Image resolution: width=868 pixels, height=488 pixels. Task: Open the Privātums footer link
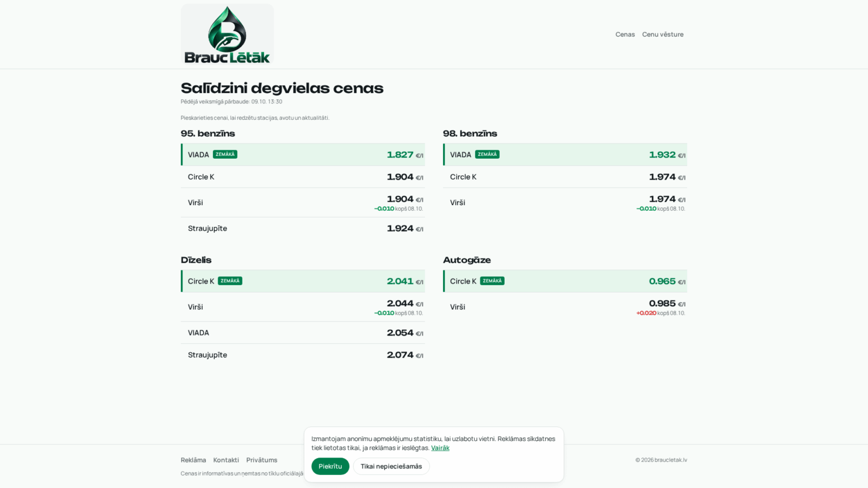click(262, 460)
